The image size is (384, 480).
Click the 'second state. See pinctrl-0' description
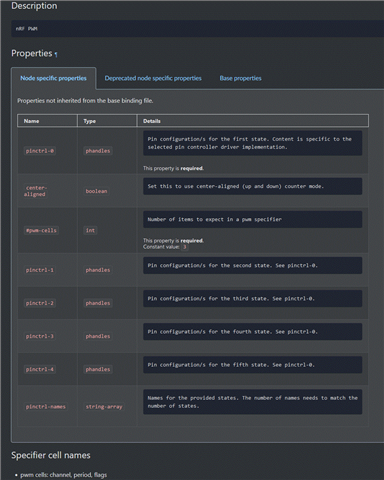click(x=252, y=265)
